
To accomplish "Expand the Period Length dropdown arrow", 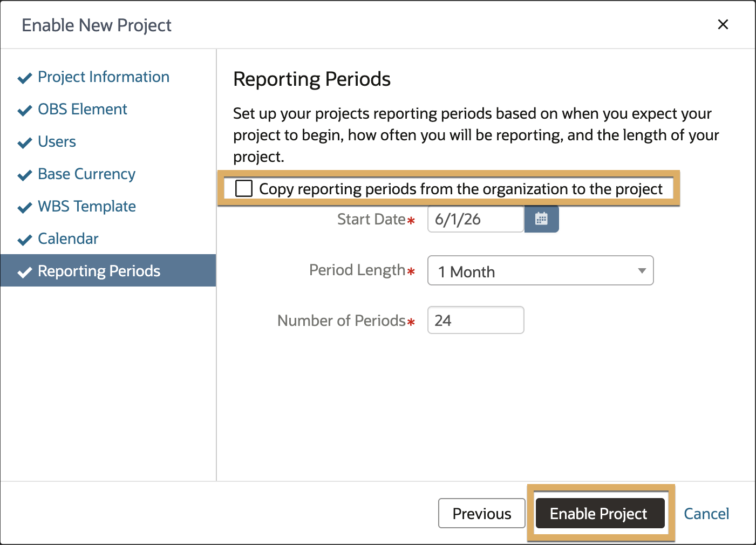I will coord(642,271).
